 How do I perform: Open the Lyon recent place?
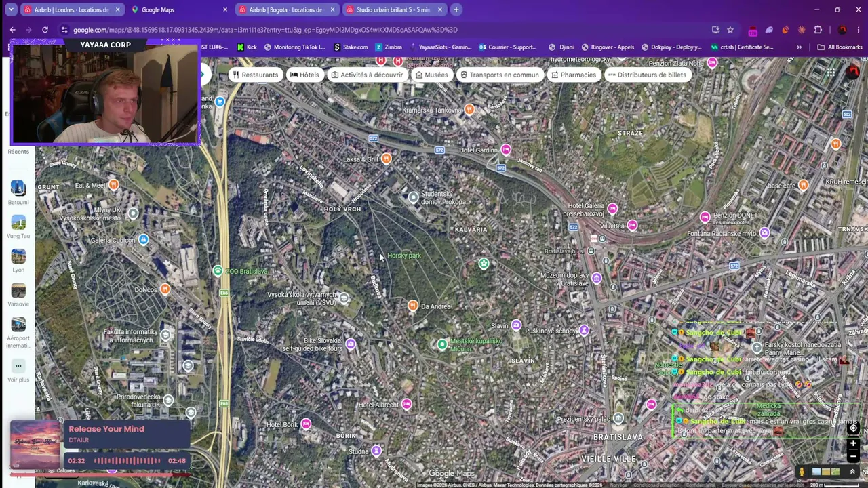pyautogui.click(x=18, y=261)
